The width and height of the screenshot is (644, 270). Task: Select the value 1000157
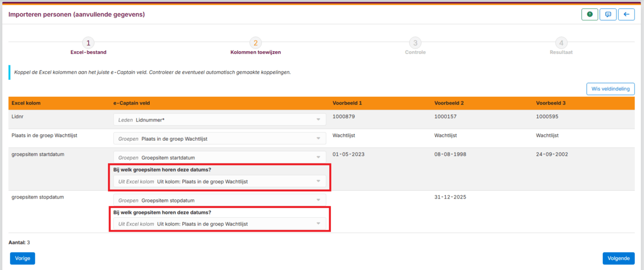pos(446,117)
